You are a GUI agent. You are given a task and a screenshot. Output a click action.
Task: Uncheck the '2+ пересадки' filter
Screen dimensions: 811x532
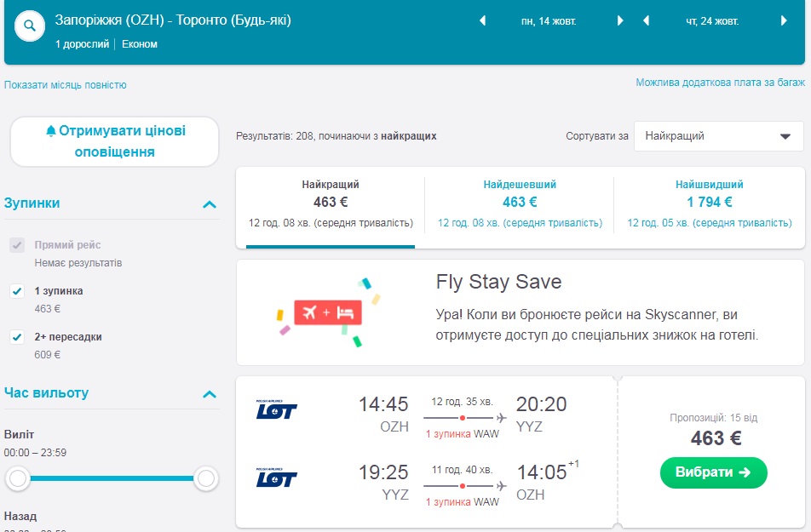(17, 337)
